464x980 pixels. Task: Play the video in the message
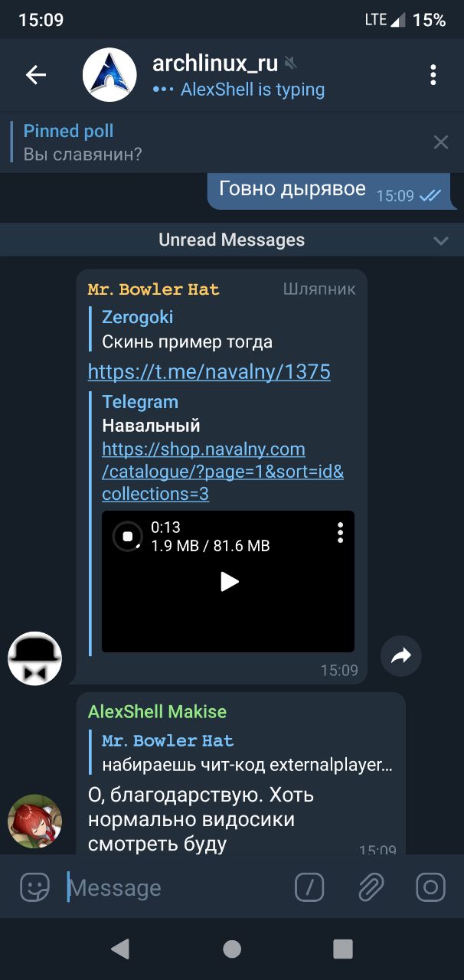coord(229,582)
